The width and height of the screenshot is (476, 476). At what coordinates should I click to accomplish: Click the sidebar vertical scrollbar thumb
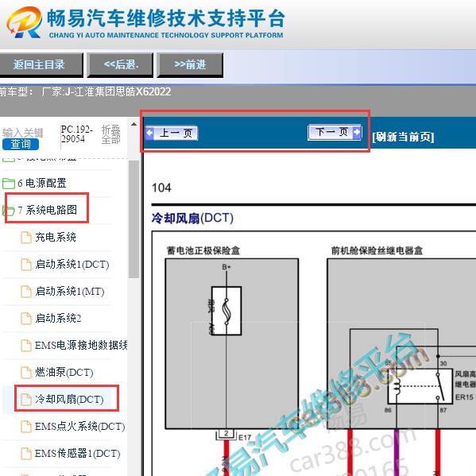(134, 219)
